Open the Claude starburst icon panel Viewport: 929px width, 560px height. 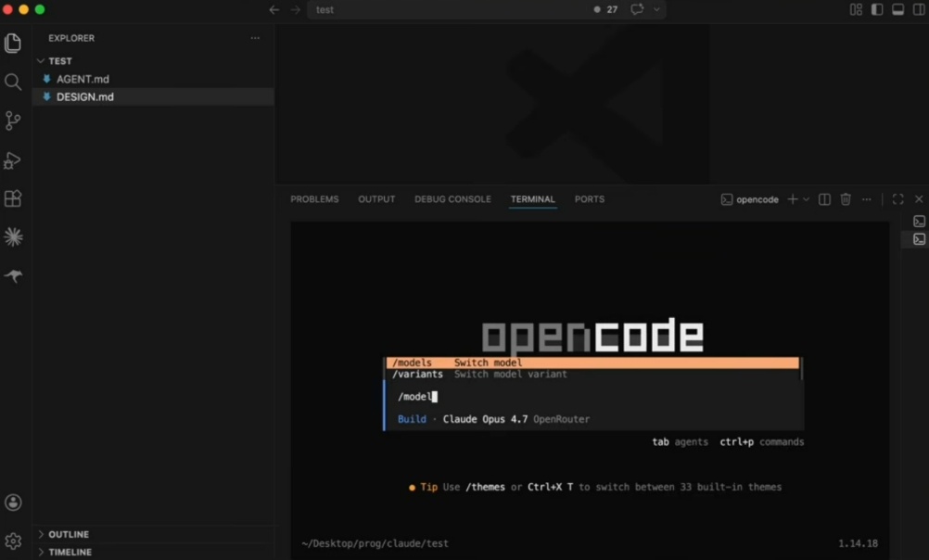(13, 237)
